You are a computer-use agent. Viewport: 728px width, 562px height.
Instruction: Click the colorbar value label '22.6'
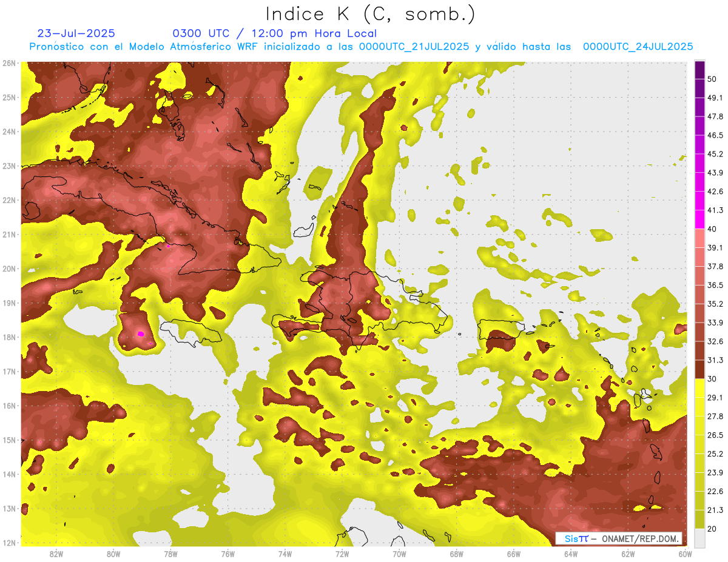[715, 491]
